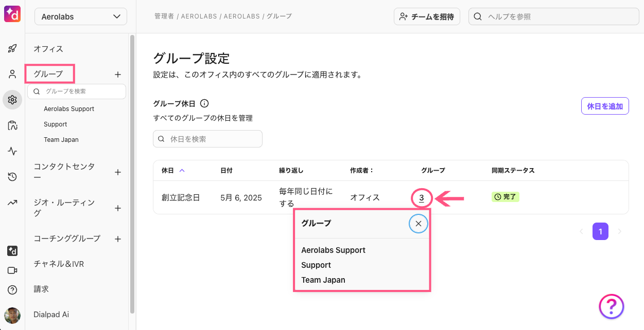Click the sidebar vertical scrollbar
This screenshot has width=644, height=330.
pyautogui.click(x=132, y=174)
